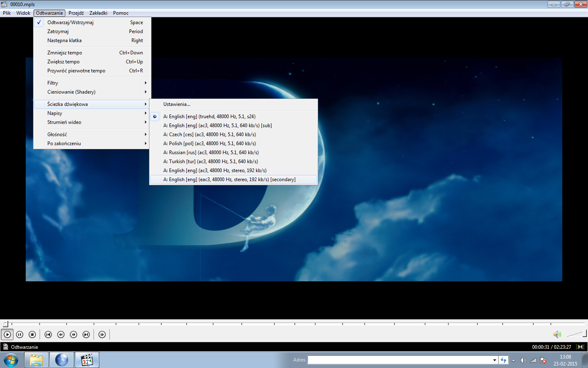Click the 00:00:31 / 02:23:27 time display
Image resolution: width=588 pixels, height=368 pixels.
coord(552,347)
